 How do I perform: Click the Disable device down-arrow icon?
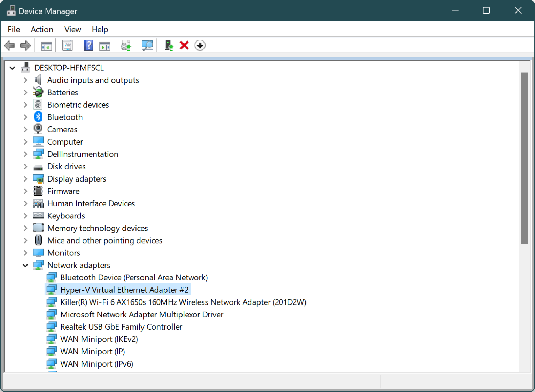click(200, 45)
